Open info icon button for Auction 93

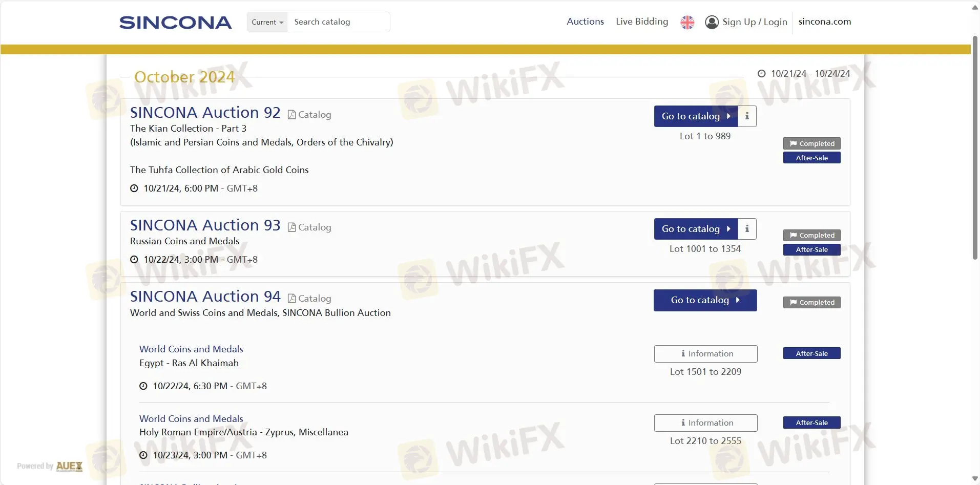coord(747,229)
